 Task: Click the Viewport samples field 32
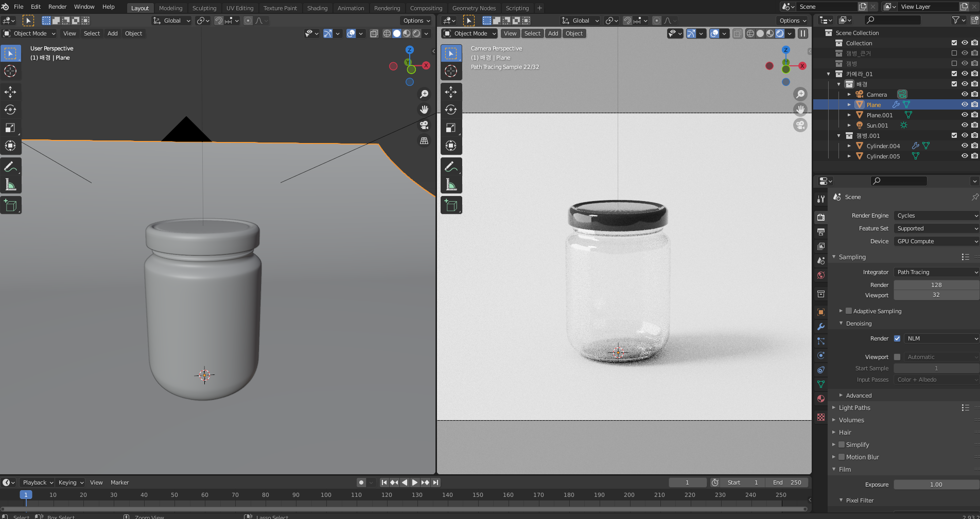click(x=936, y=295)
